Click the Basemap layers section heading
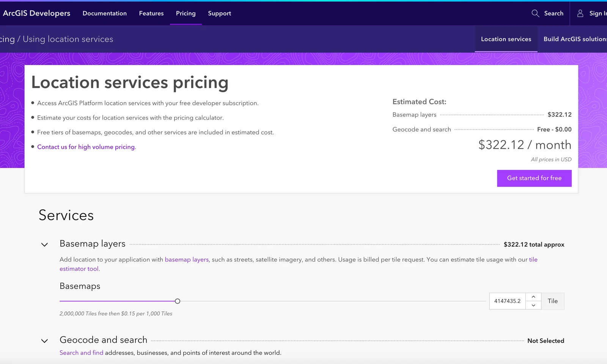Viewport: 607px width, 364px height. pos(93,244)
